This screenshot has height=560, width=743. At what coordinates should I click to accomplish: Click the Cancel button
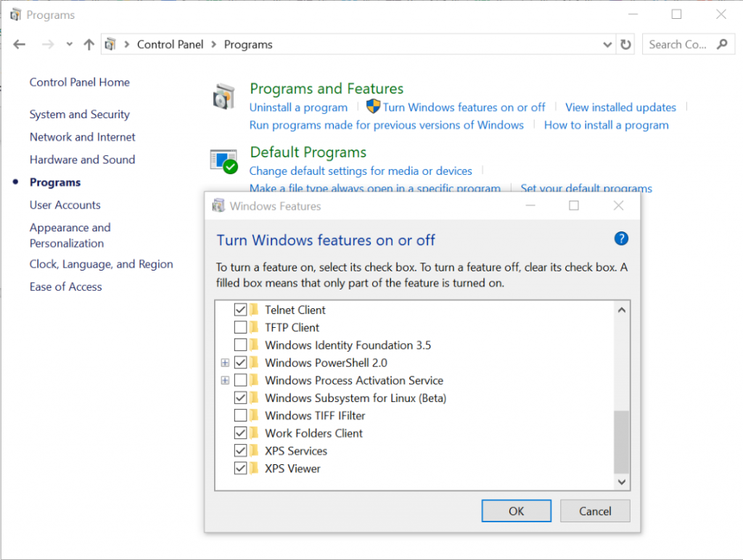click(x=595, y=511)
